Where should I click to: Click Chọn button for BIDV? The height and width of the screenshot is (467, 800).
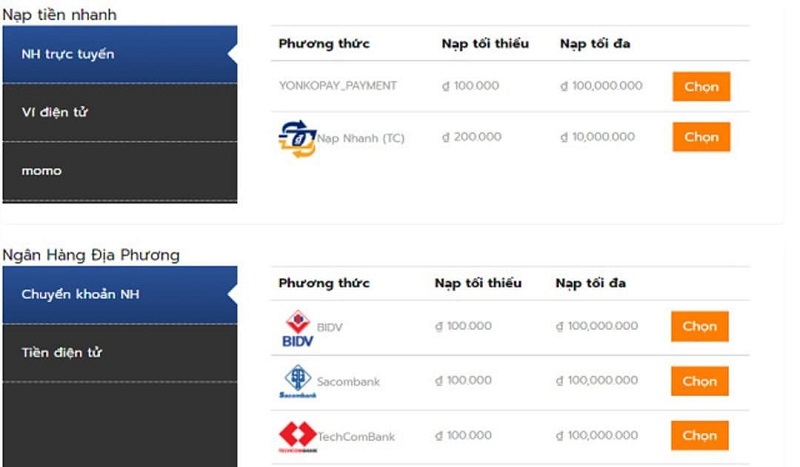click(699, 326)
